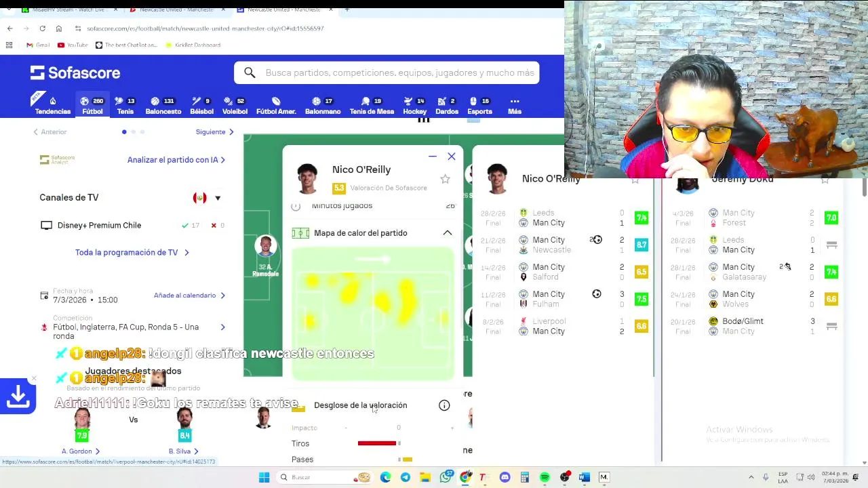Open the browser tab list chevron
This screenshot has height=488, width=868.
point(9,9)
